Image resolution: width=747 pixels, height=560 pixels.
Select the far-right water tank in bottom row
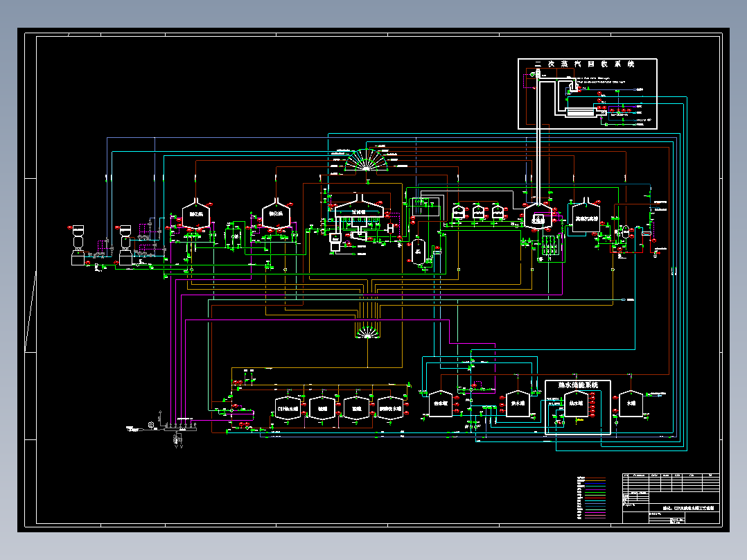point(631,403)
